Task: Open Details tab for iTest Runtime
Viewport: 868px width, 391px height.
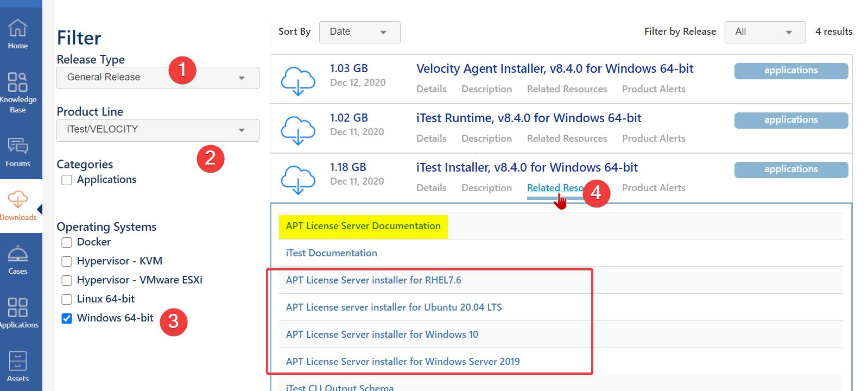Action: coord(432,138)
